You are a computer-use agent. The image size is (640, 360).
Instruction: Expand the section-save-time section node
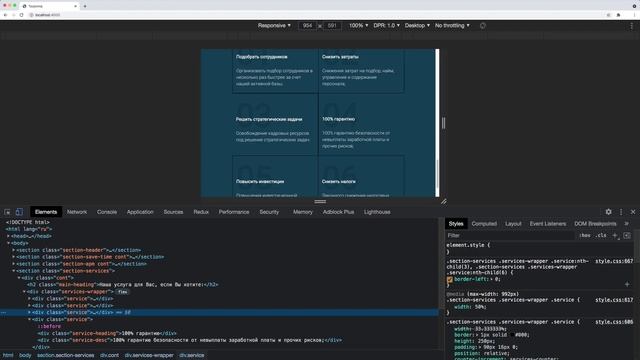click(x=13, y=257)
